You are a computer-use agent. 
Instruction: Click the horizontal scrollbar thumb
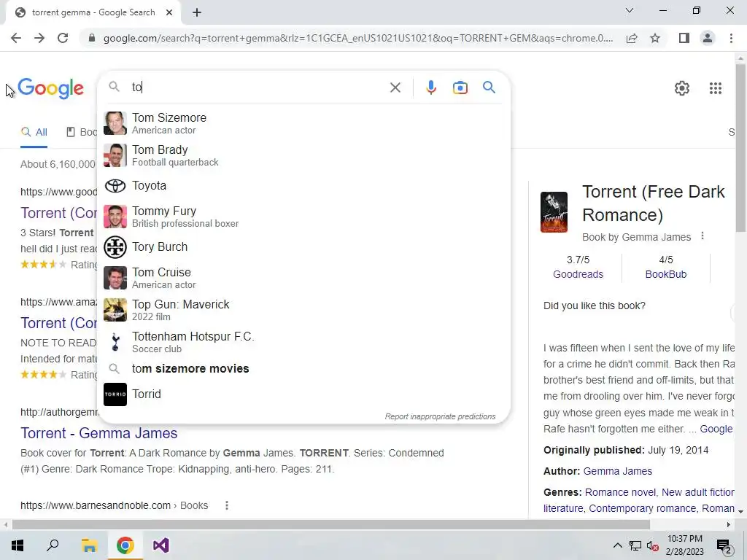330,524
